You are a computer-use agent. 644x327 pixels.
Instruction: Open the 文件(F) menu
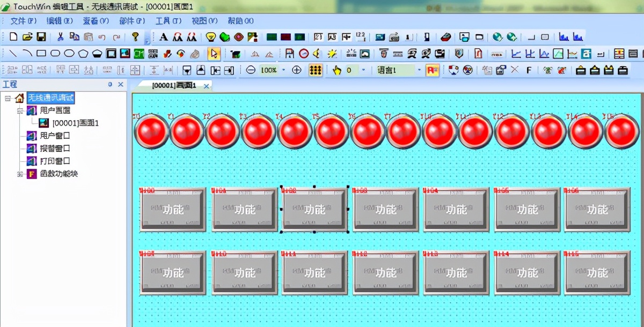pyautogui.click(x=23, y=21)
